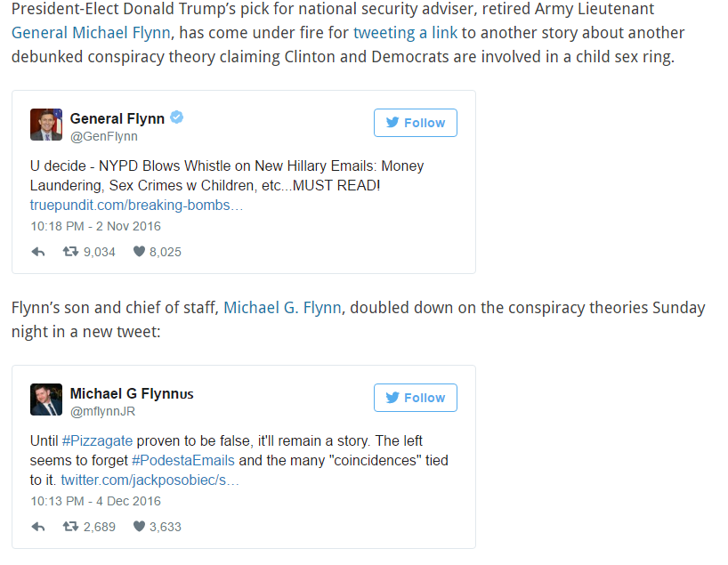This screenshot has height=565, width=728.
Task: Click reply arrow on General Flynn tweet
Action: click(x=38, y=252)
